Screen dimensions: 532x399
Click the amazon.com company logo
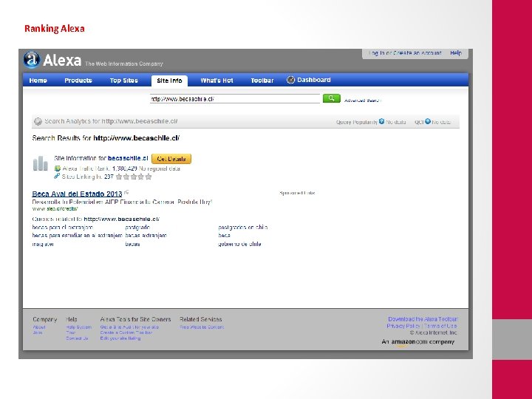[417, 342]
